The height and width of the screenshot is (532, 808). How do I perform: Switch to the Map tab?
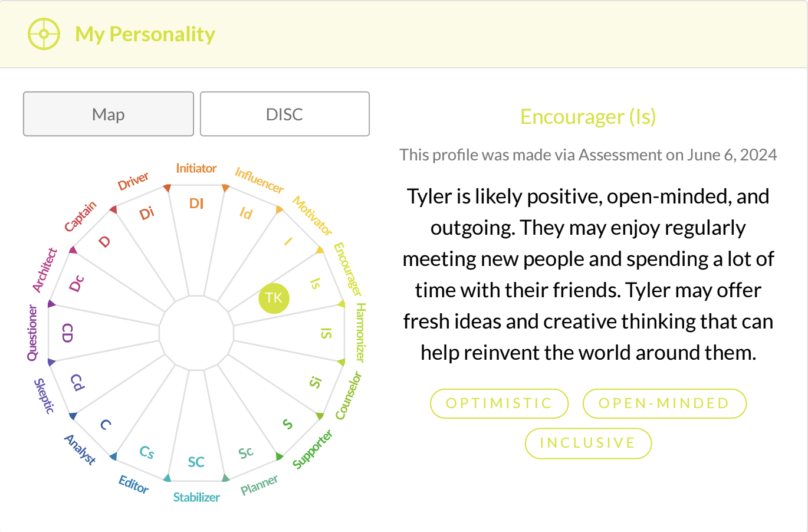tap(109, 114)
